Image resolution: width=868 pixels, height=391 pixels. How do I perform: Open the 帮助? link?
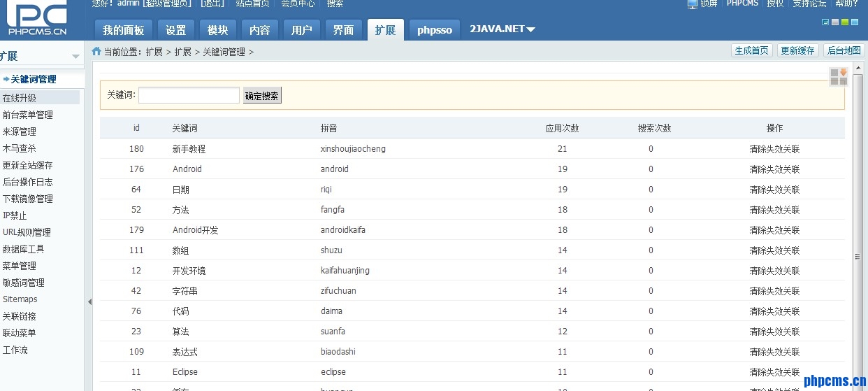846,3
